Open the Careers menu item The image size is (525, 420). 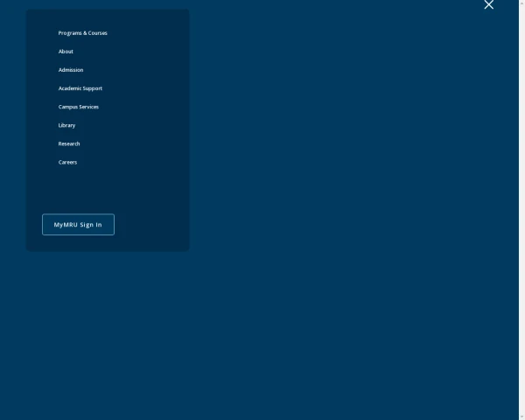pos(67,162)
